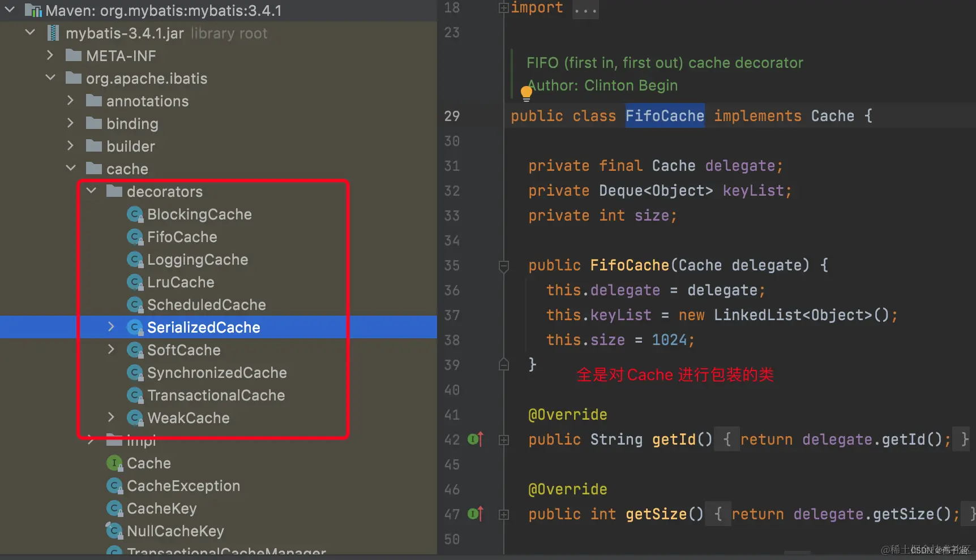Collapse the org.apache.ibatis package
Viewport: 976px width, 560px height.
pos(50,77)
